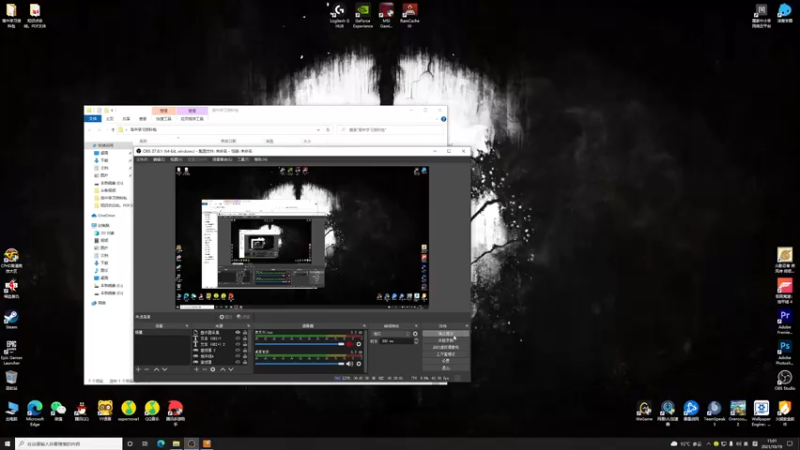Open Audio Mixer dock header pop-out icon
The width and height of the screenshot is (800, 450).
coord(364,326)
